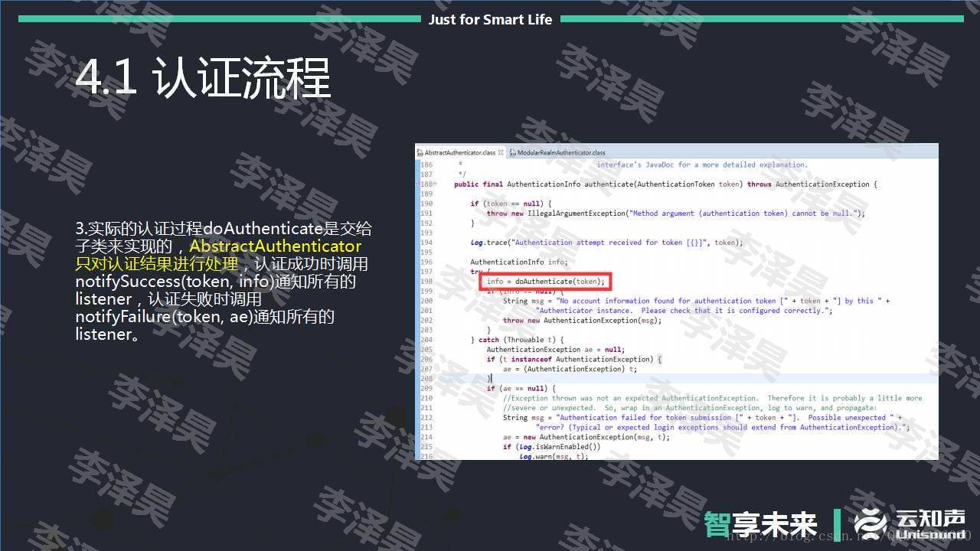Viewport: 980px width, 551px height.
Task: Click the class file icon on AbstractAuthenticator tab
Action: click(x=420, y=152)
